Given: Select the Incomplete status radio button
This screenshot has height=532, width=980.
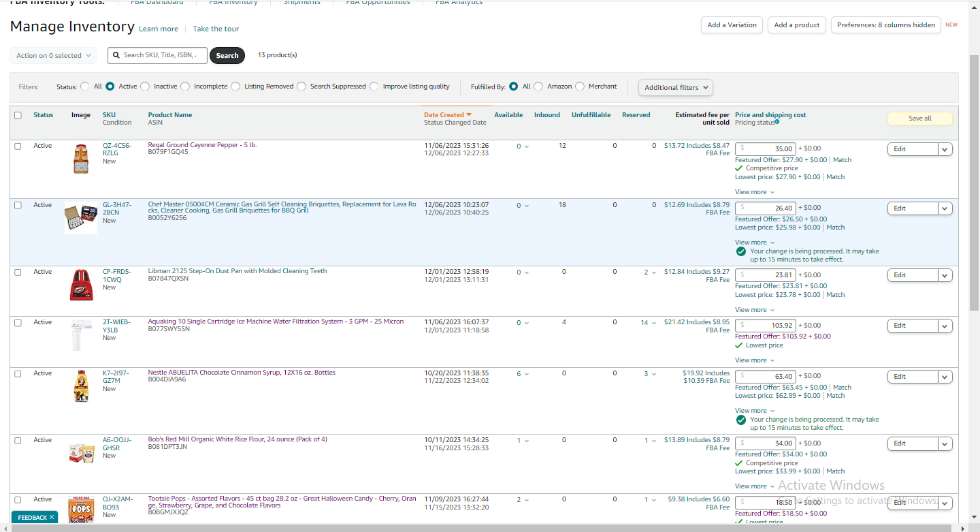Looking at the screenshot, I should [186, 87].
